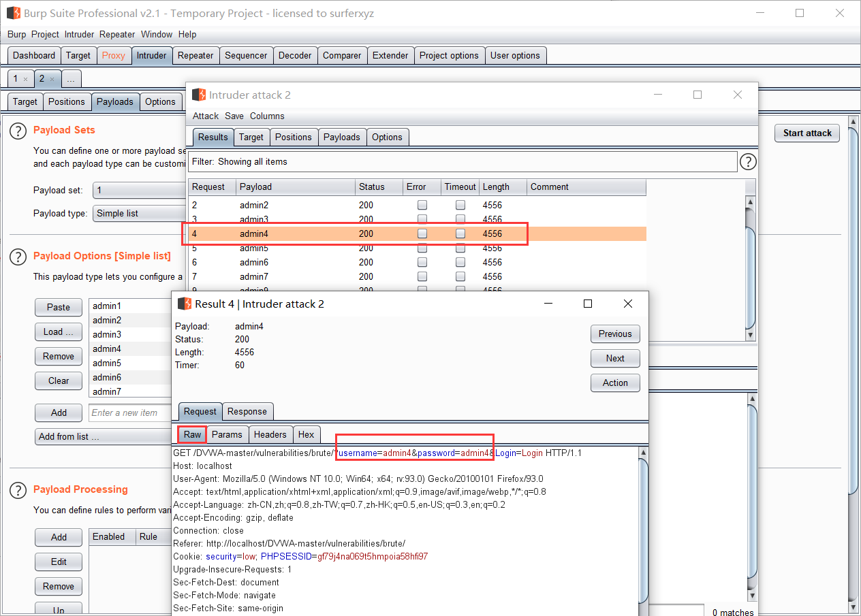861x616 pixels.
Task: Click the Start attack button
Action: point(807,133)
